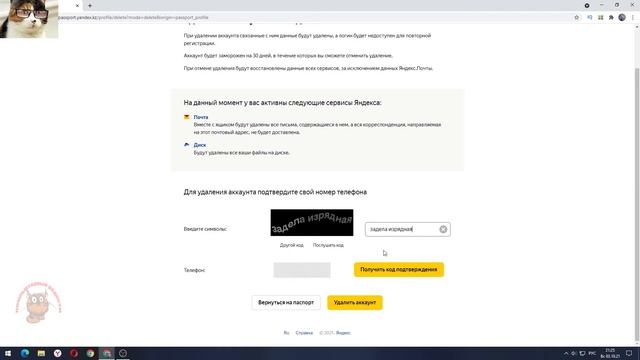Image resolution: width=640 pixels, height=360 pixels.
Task: Click the yellow 'Удалить аккаунт' button
Action: (x=355, y=302)
